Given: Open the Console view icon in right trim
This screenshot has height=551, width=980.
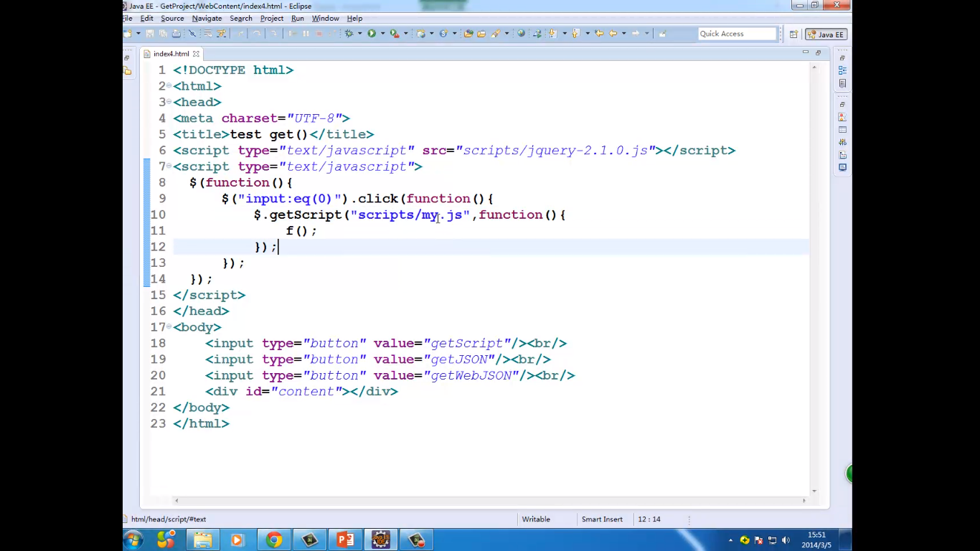Looking at the screenshot, I should [x=842, y=167].
